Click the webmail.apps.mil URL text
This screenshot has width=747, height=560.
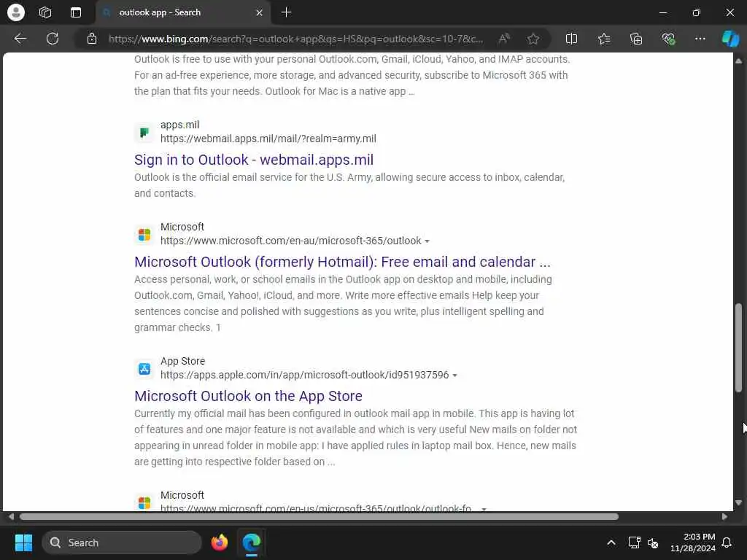tap(268, 139)
